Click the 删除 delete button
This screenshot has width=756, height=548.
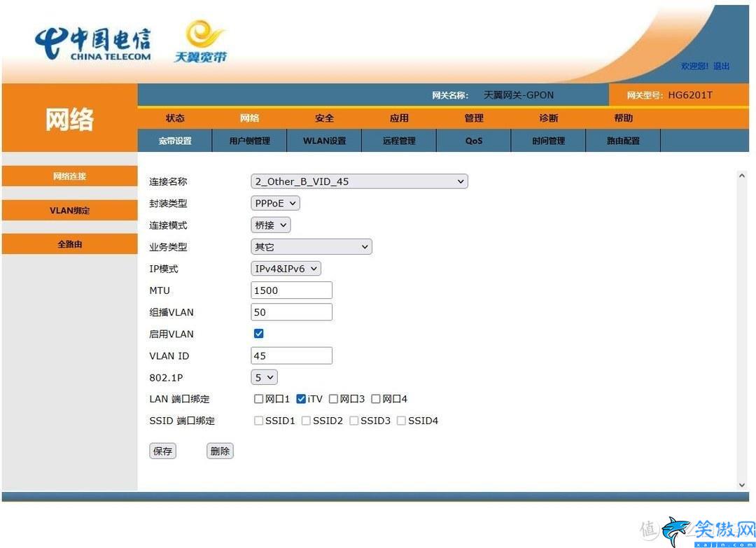(220, 451)
